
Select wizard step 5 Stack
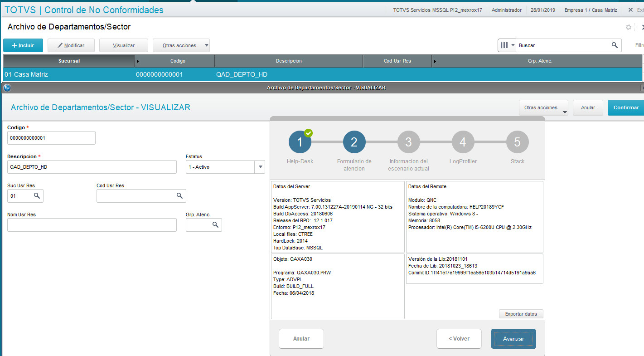point(518,142)
